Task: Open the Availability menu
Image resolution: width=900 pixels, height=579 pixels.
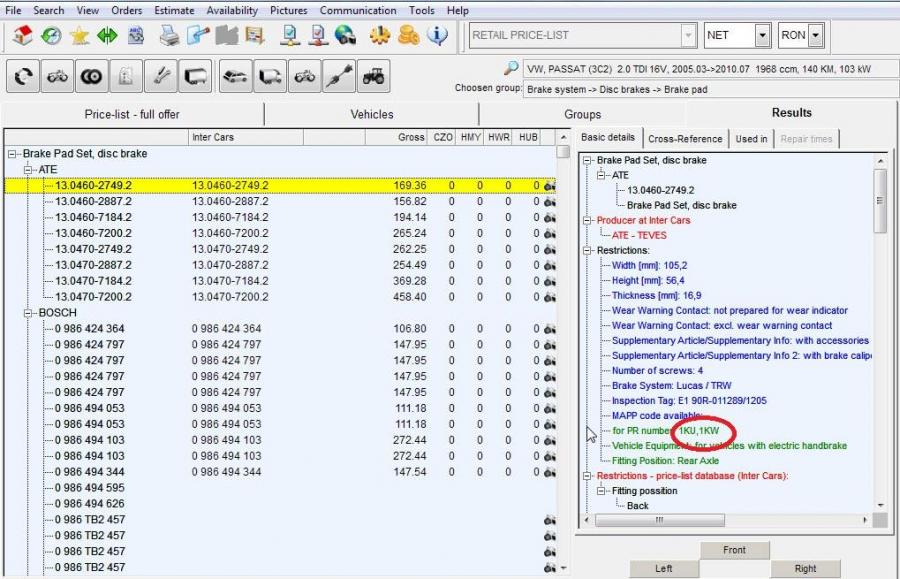Action: click(232, 10)
